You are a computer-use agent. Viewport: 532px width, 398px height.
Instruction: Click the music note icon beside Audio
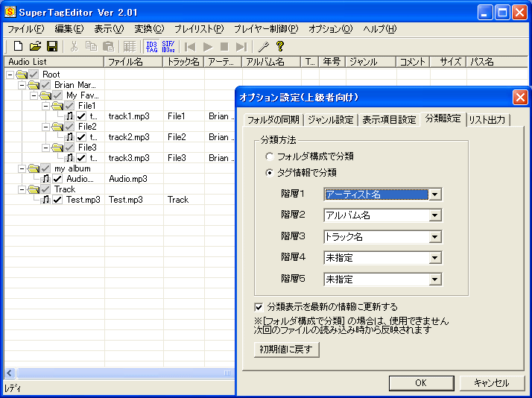pos(45,179)
